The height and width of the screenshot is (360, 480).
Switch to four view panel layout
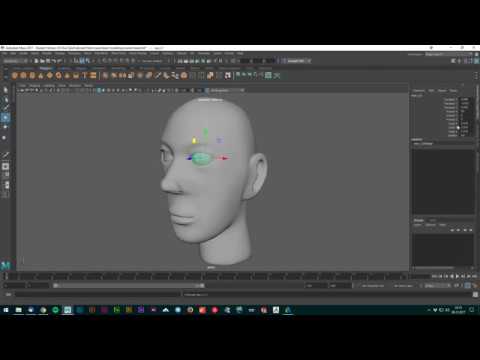(x=5, y=175)
